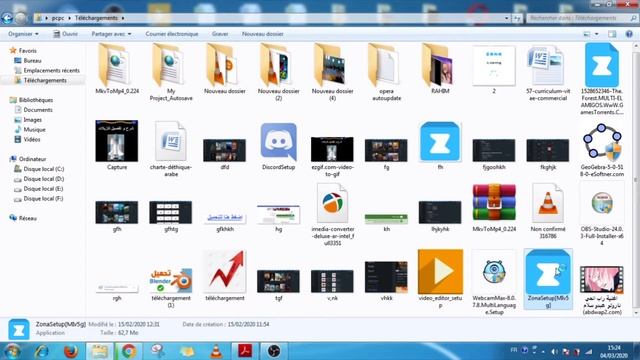
Task: Select the OBS-Studio-24.0.3 installer icon
Action: (x=602, y=203)
